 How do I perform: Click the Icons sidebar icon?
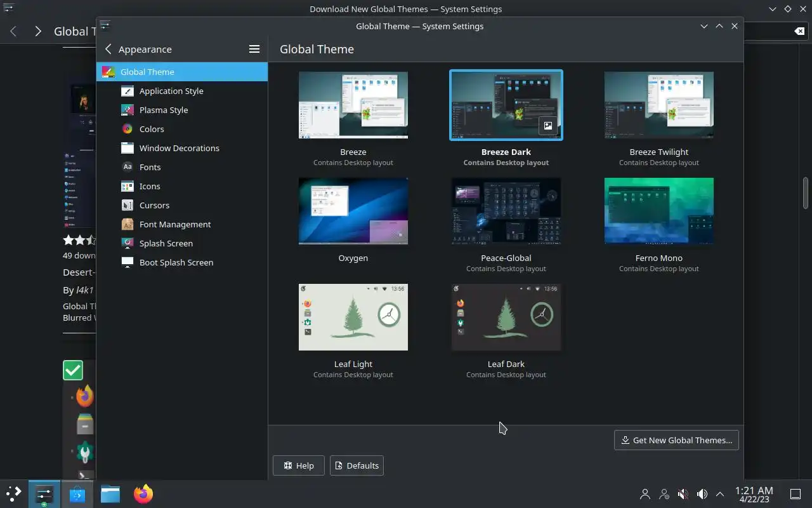[x=128, y=186]
